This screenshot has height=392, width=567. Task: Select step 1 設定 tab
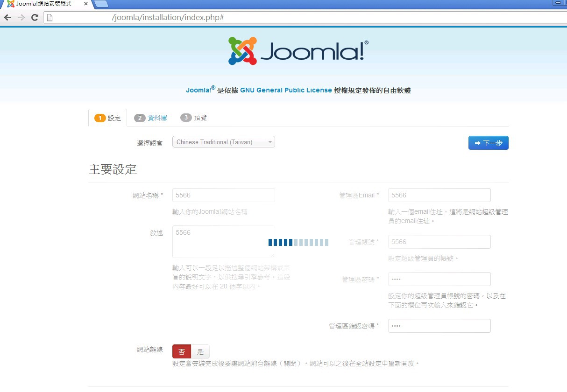point(107,118)
